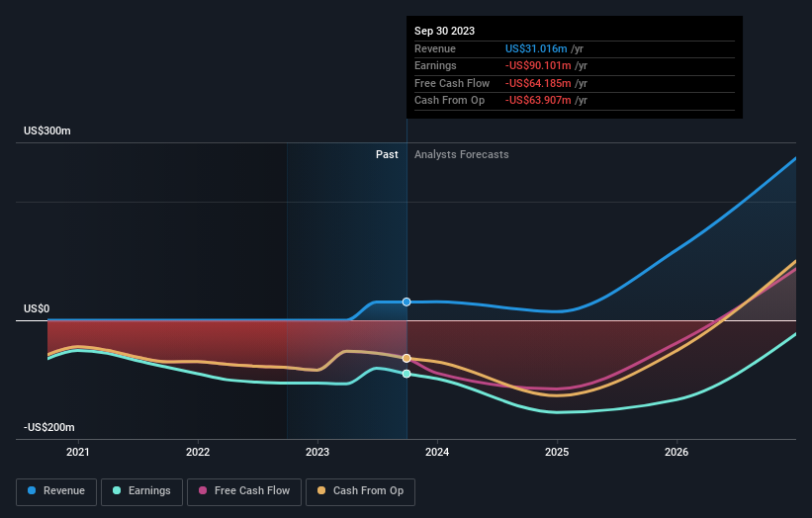Toggle the Cash From Op legend series
Image resolution: width=812 pixels, height=518 pixels.
pyautogui.click(x=360, y=491)
